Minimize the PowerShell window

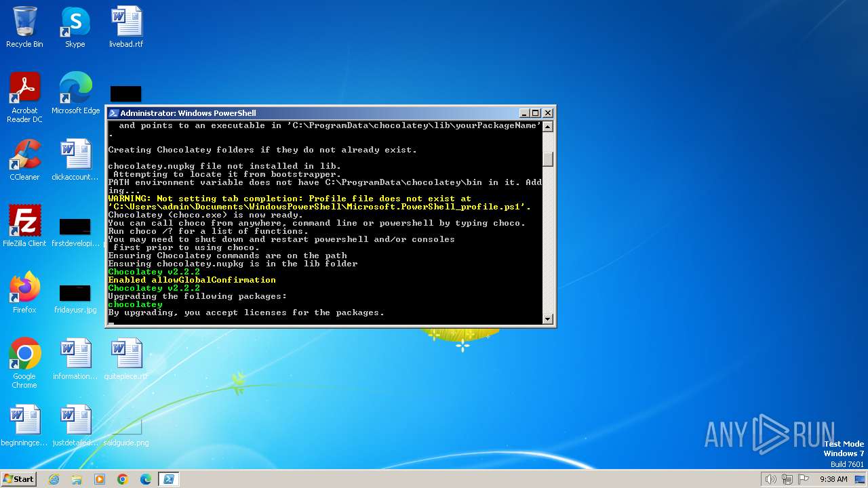(524, 113)
